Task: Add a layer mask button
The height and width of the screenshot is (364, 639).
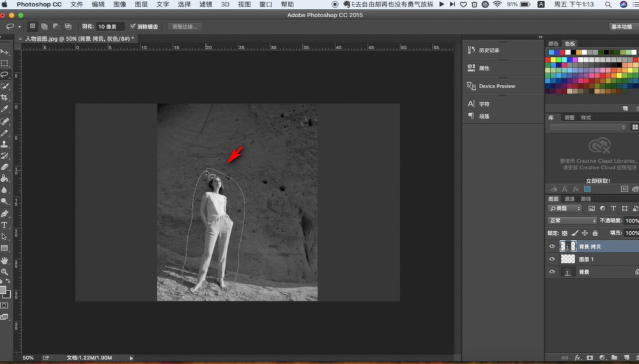Action: point(590,358)
